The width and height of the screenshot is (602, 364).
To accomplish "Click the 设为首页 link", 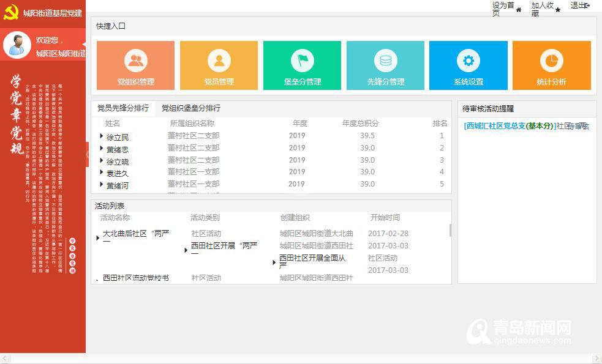I will pyautogui.click(x=503, y=10).
